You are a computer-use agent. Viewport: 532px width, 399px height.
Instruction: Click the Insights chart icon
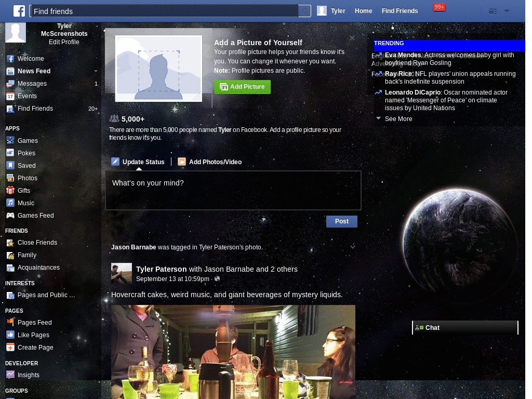pos(10,375)
